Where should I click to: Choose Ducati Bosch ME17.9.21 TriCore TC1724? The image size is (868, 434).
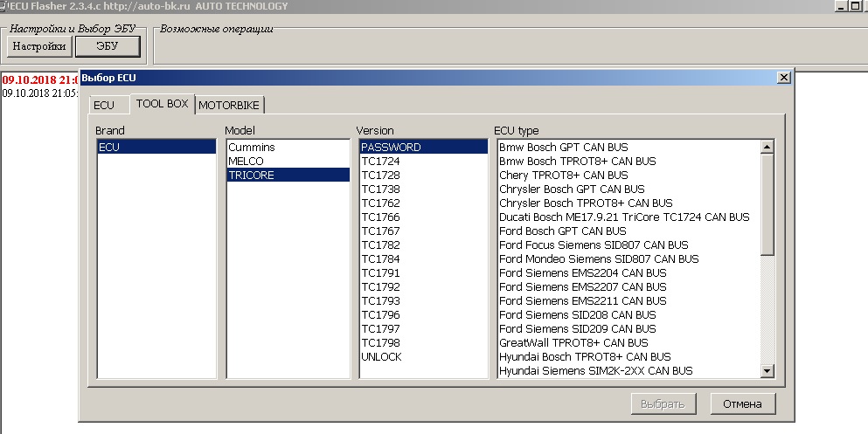click(628, 217)
